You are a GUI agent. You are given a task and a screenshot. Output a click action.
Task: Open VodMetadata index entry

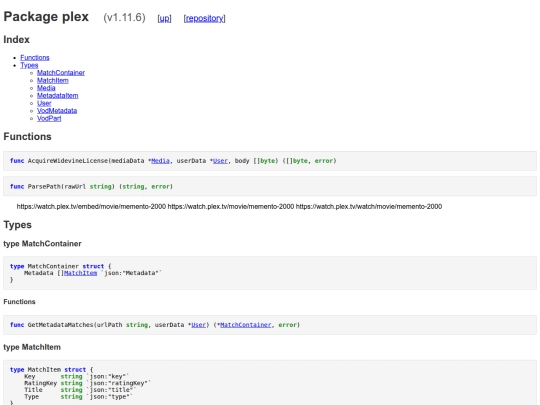click(x=57, y=111)
